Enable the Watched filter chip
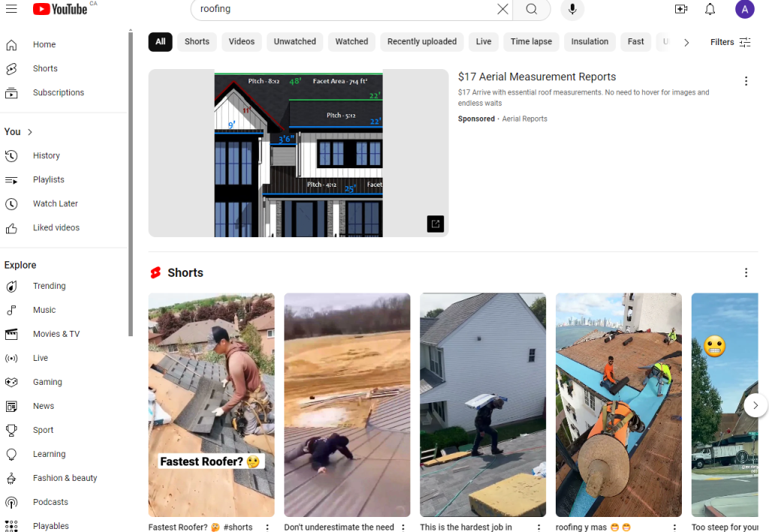The image size is (769, 532). click(x=351, y=41)
